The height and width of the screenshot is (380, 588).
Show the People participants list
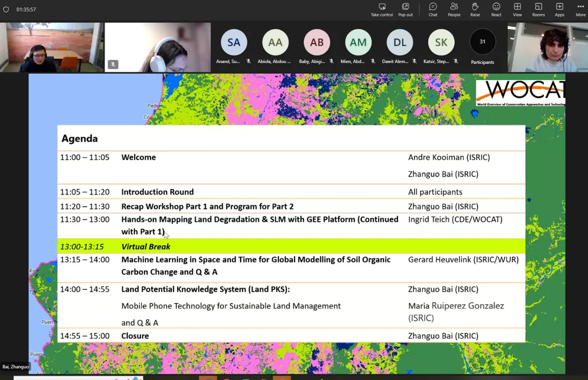coord(454,9)
